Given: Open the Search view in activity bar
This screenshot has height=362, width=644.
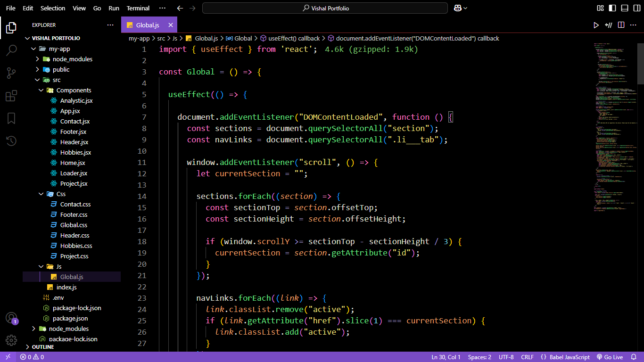Looking at the screenshot, I should (11, 50).
